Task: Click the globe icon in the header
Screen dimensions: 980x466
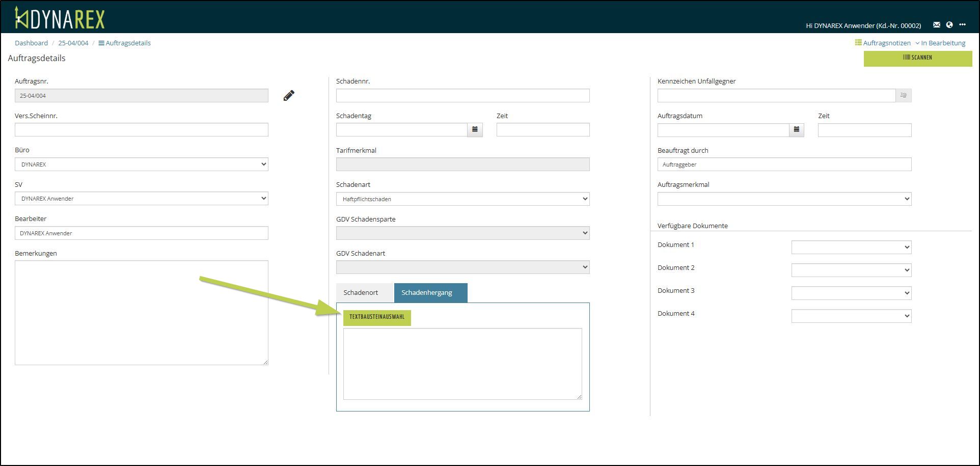Action: click(949, 25)
